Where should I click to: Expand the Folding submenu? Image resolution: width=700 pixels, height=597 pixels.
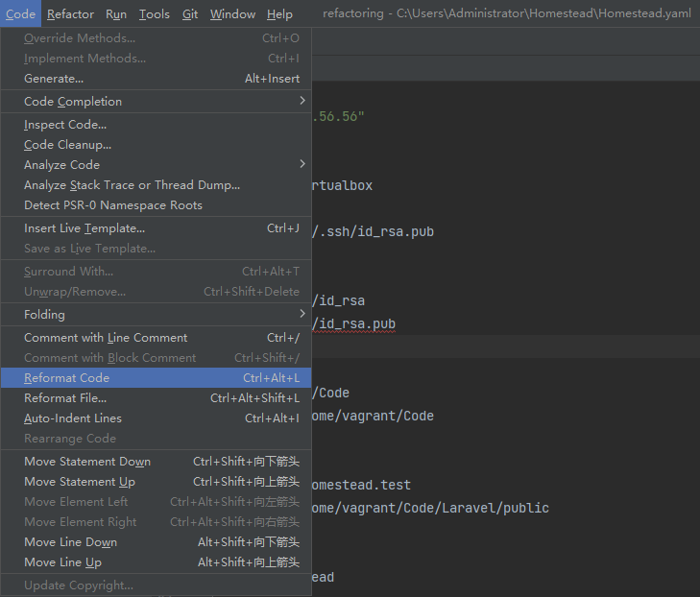[x=44, y=315]
